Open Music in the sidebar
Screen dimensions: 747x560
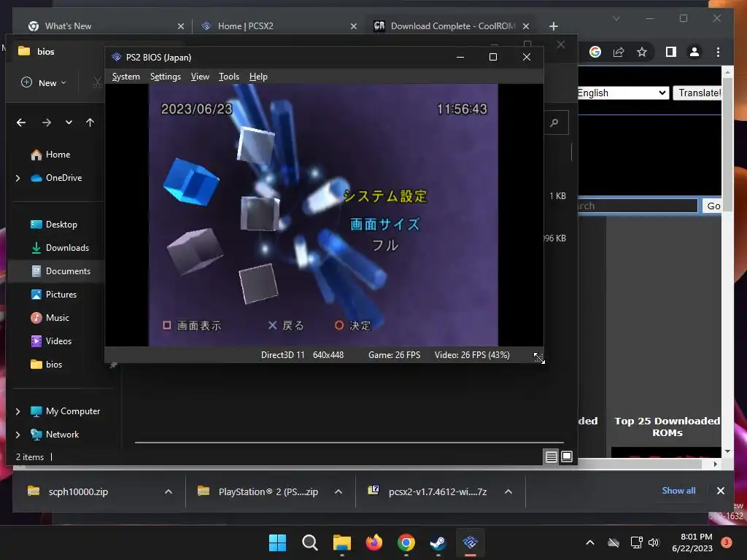point(50,318)
